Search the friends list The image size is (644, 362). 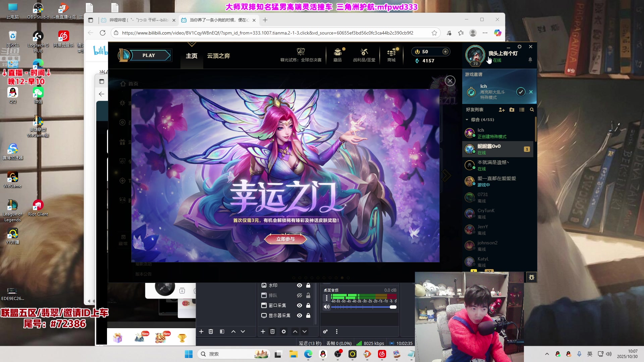[x=532, y=110]
